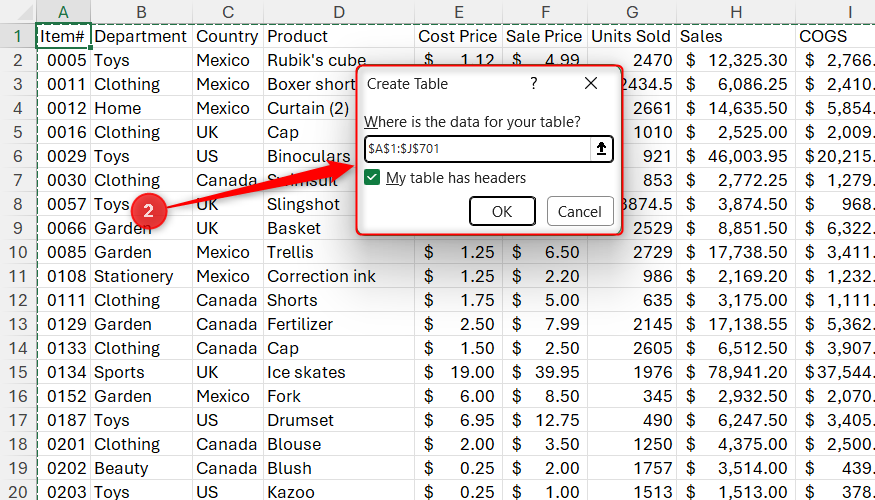Select column B header

pos(142,12)
